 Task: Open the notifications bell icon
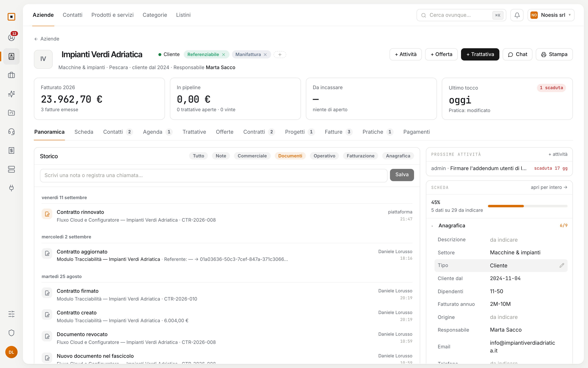(x=517, y=15)
